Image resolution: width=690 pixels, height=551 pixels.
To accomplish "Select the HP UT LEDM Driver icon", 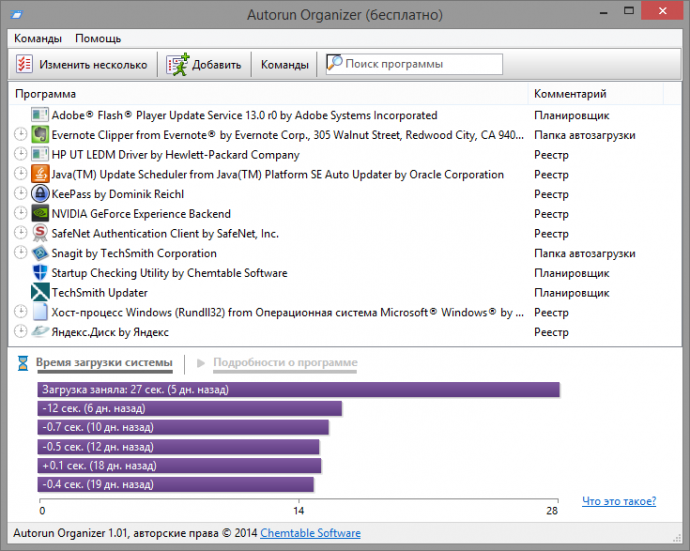I will click(x=40, y=154).
